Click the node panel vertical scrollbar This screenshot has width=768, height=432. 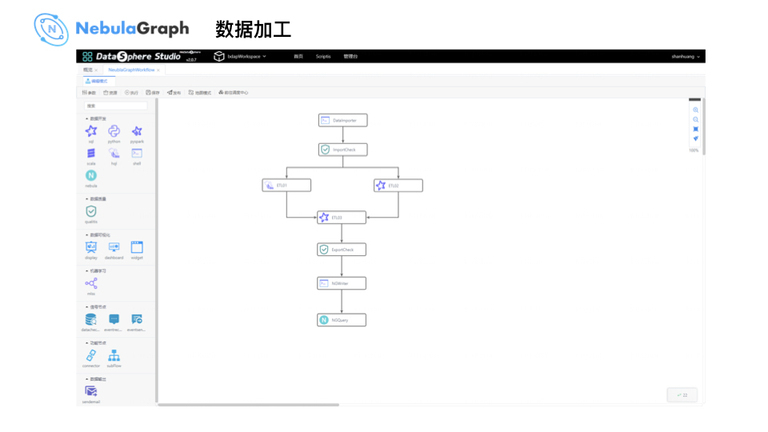157,250
